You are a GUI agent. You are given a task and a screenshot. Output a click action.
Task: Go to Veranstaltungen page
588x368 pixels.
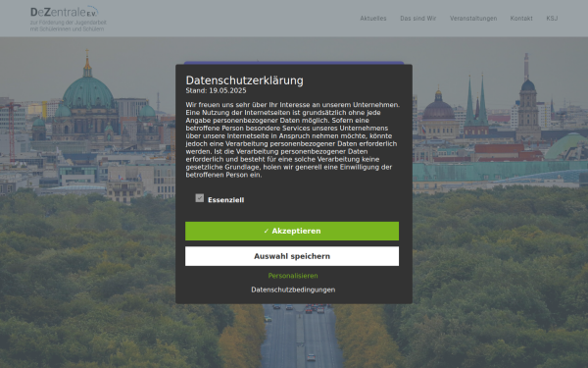[x=473, y=19]
